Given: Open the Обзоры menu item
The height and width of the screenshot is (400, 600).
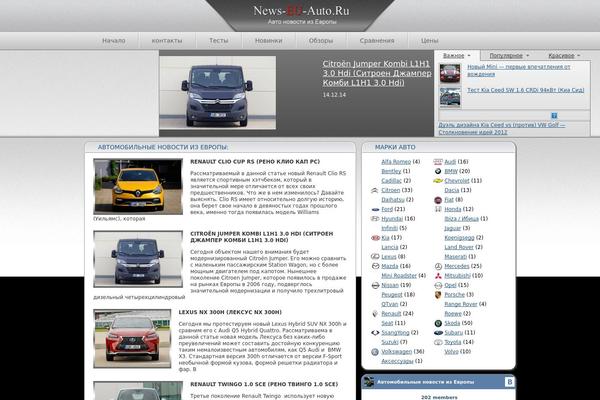Looking at the screenshot, I should (x=321, y=41).
